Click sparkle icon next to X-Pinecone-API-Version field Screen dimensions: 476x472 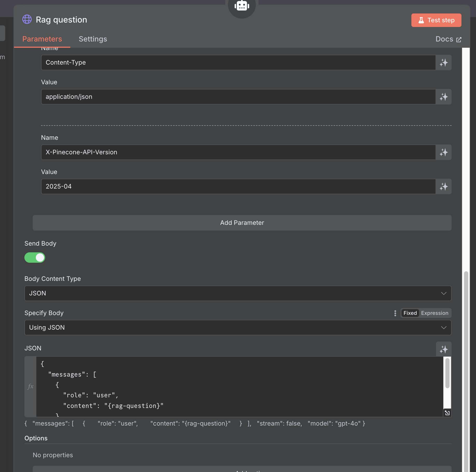pos(444,152)
